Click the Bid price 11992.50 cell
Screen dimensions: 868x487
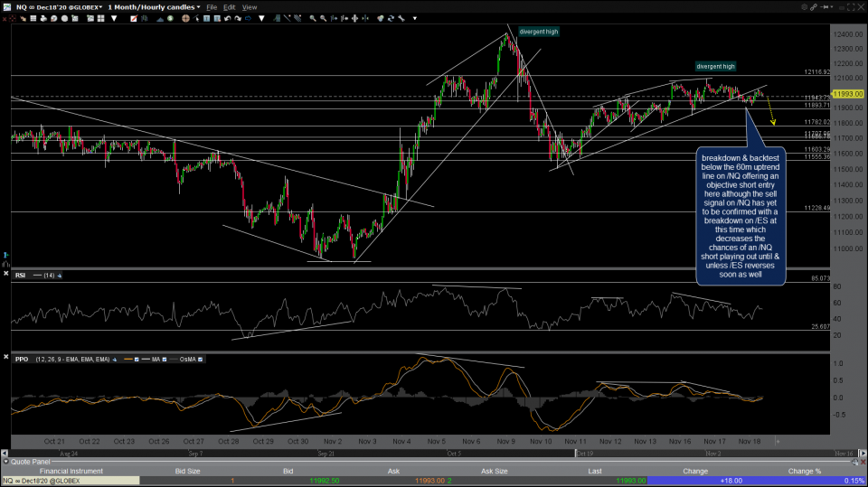(325, 481)
